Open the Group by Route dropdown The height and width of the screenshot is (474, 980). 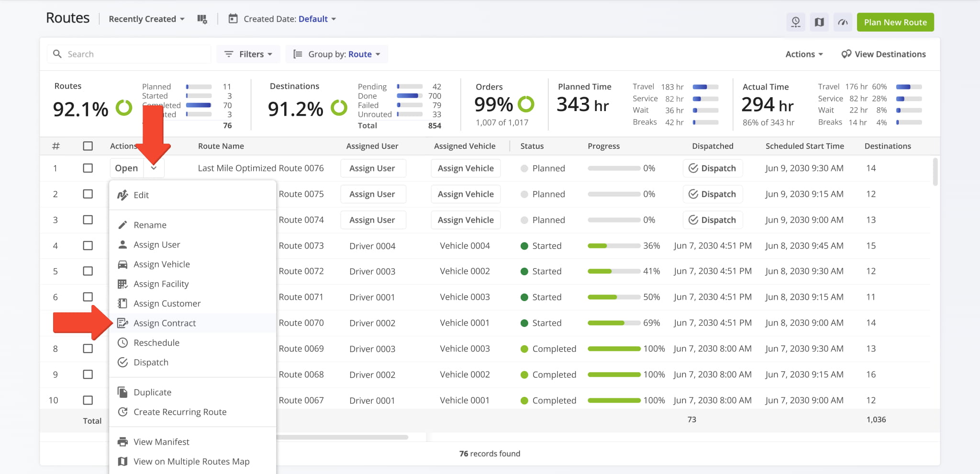337,54
